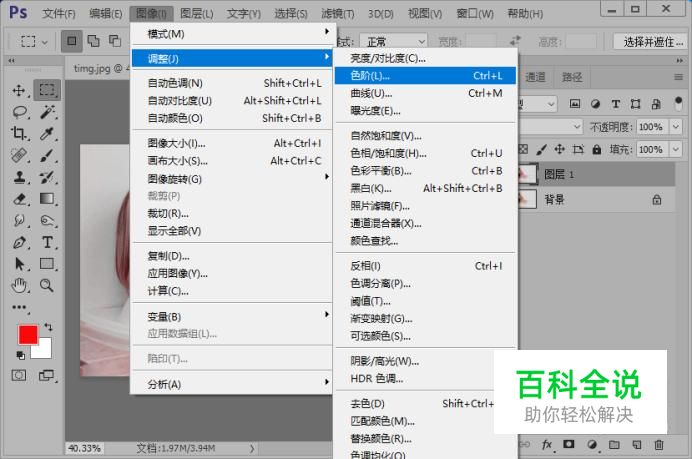Select the Path Selection tool
The image size is (692, 459).
pyautogui.click(x=19, y=264)
